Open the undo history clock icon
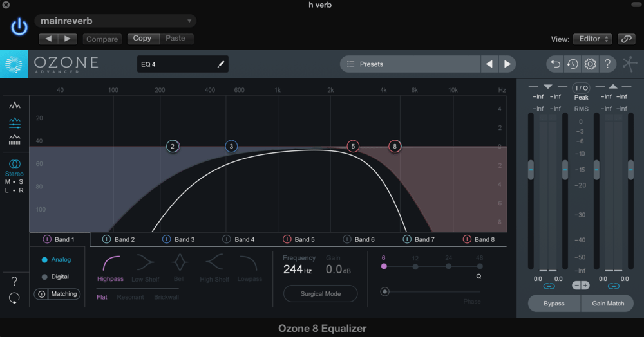This screenshot has height=337, width=644. [x=573, y=64]
